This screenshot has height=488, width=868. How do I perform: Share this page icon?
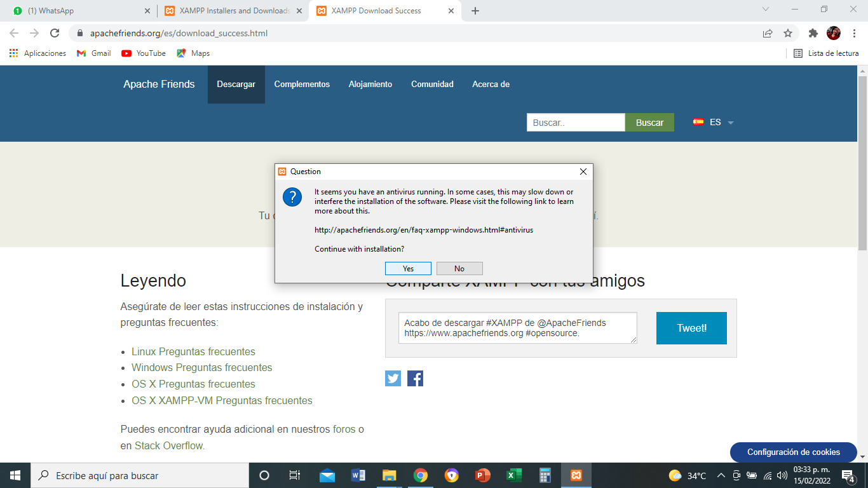(768, 33)
